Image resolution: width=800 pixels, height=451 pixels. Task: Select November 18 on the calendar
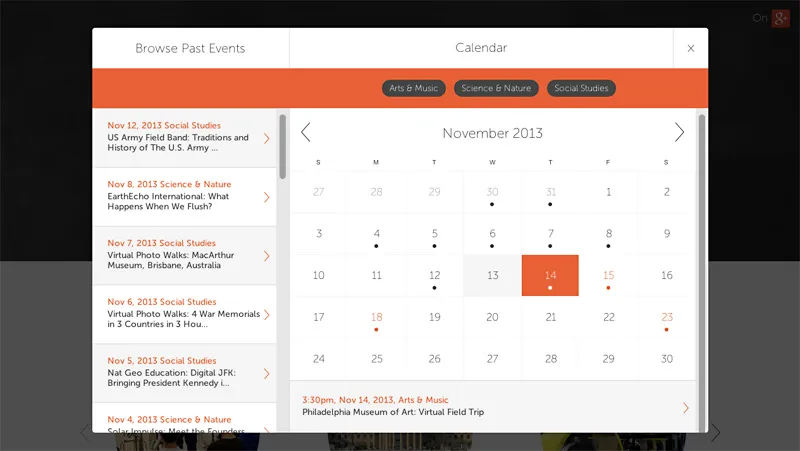pyautogui.click(x=377, y=318)
